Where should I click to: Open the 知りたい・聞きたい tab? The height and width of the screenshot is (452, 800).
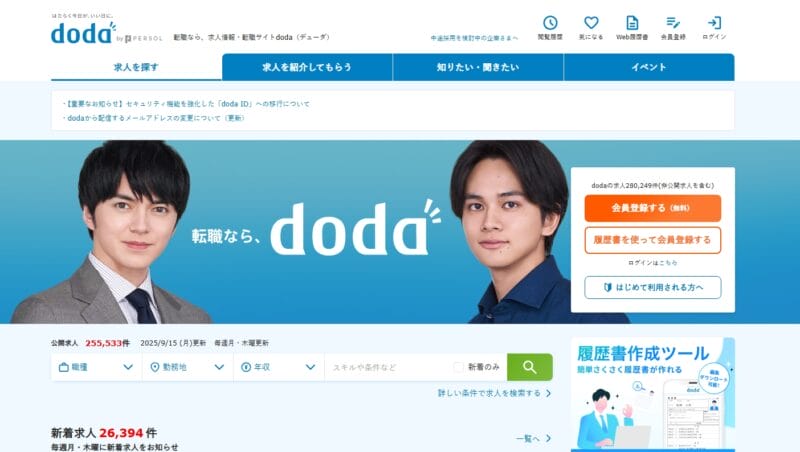[x=478, y=67]
